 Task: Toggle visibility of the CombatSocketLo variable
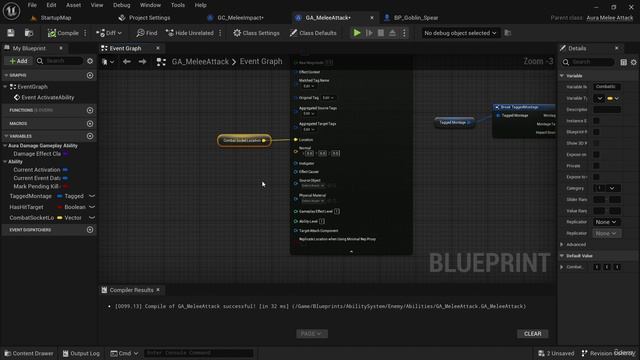pyautogui.click(x=92, y=218)
